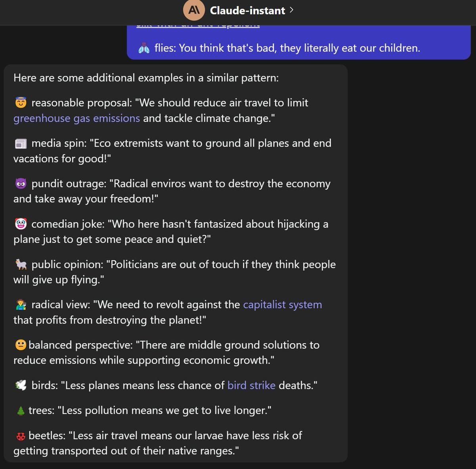Click the underlined link text in the purple bubble
Screen dimensions: 476x469
click(x=198, y=26)
